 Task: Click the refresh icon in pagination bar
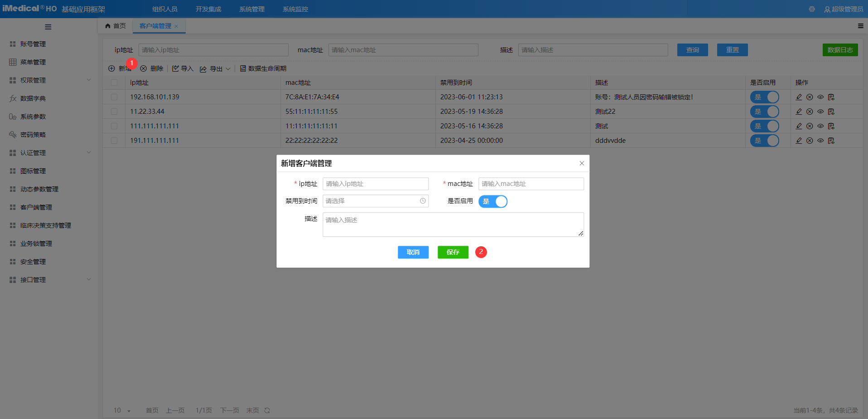tap(267, 410)
